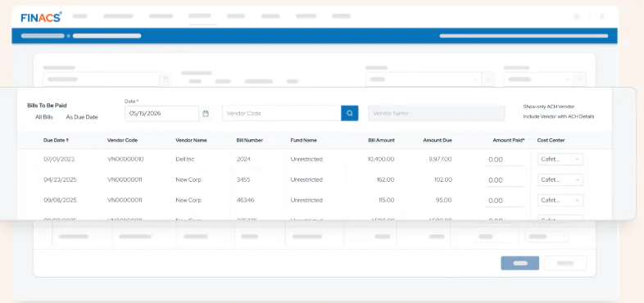
Task: Click the Vendor Code search field
Action: [x=282, y=113]
